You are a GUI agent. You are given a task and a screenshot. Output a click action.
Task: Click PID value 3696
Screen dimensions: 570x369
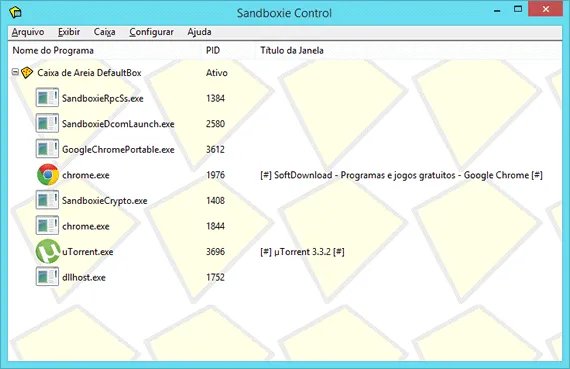tap(215, 252)
